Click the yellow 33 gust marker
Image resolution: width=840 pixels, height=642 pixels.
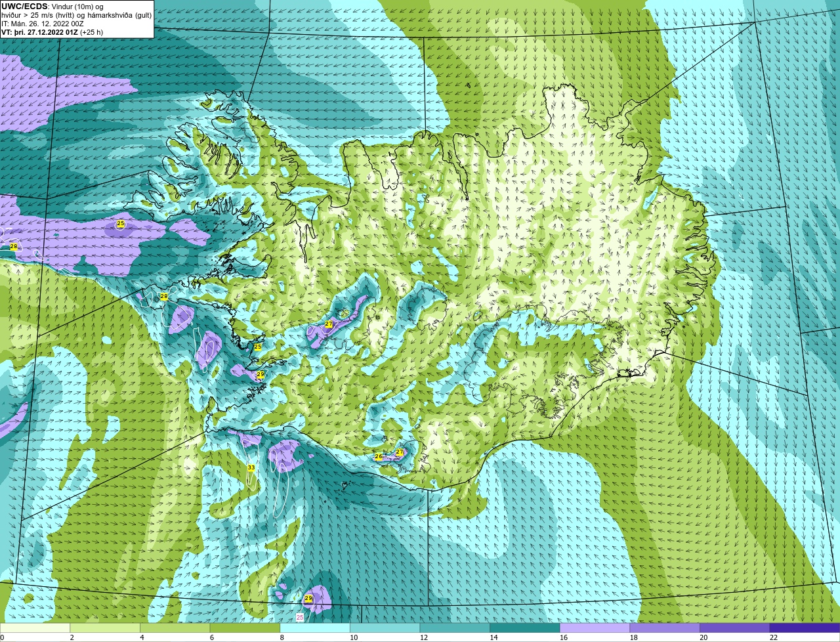coord(251,467)
